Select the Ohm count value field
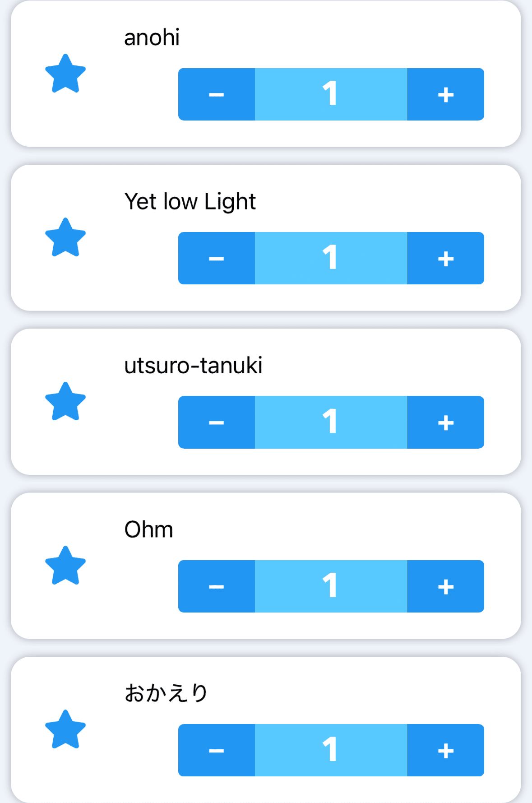 point(331,586)
